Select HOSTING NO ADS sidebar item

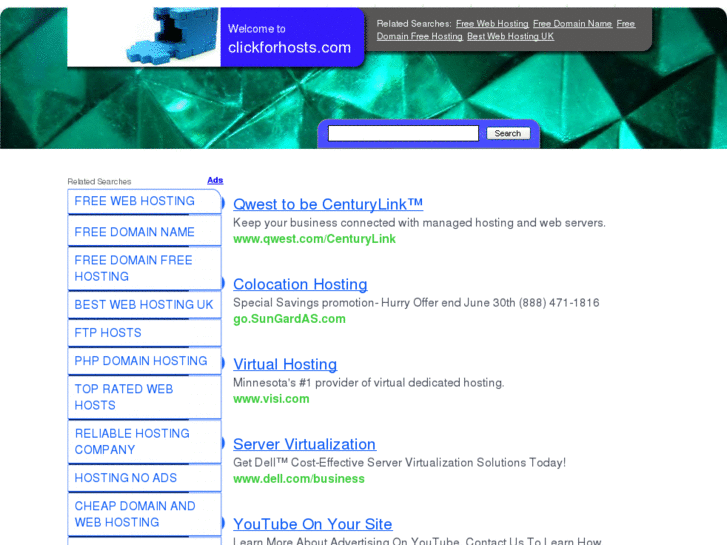tap(144, 478)
